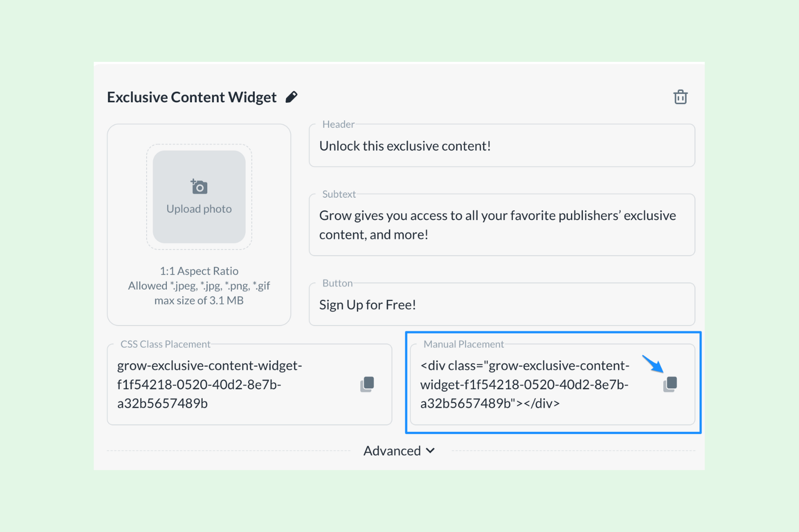Delete widget using the trash can icon
The width and height of the screenshot is (799, 532).
(x=680, y=97)
